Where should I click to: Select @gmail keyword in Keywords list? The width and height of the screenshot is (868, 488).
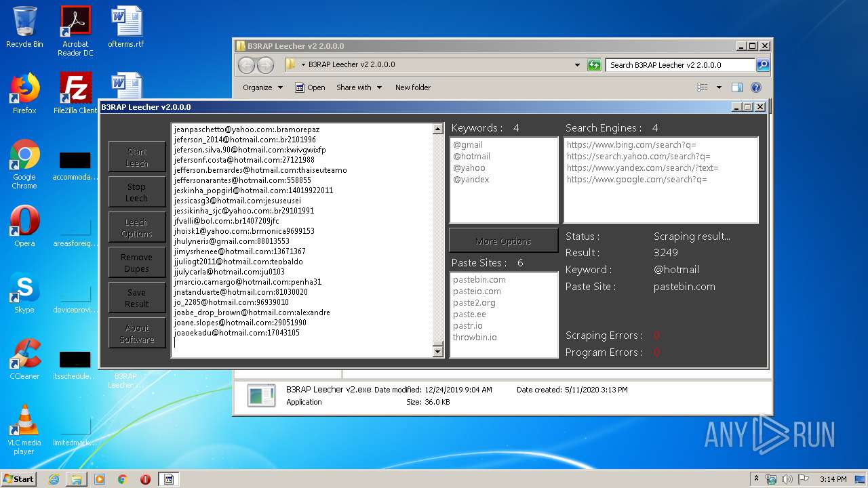(x=468, y=145)
